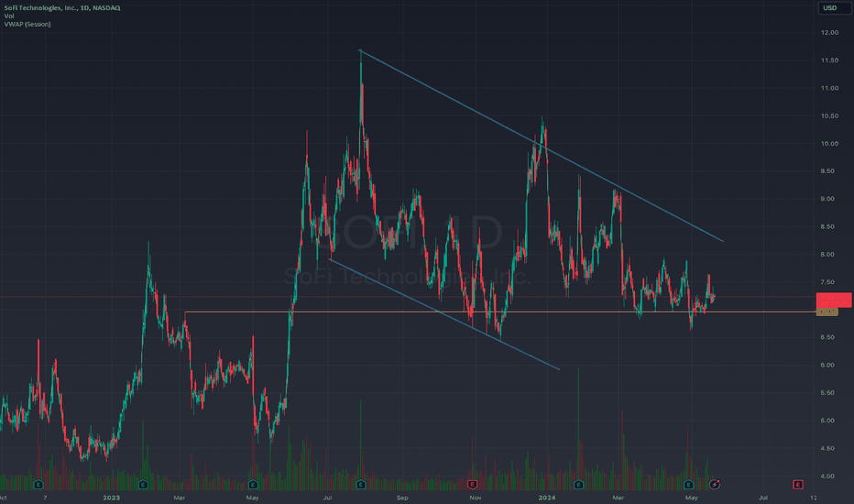
Task: Click the 10.00 price axis label
Action: [829, 144]
